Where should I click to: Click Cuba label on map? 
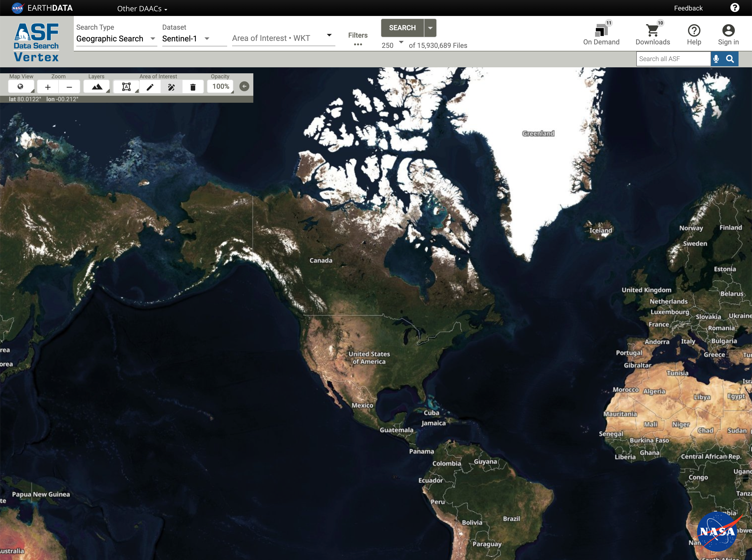tap(431, 413)
